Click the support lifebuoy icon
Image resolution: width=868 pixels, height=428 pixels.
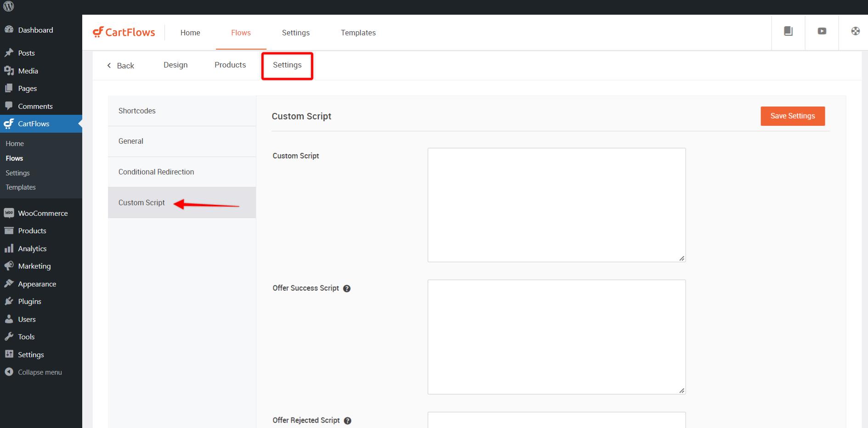pyautogui.click(x=855, y=31)
